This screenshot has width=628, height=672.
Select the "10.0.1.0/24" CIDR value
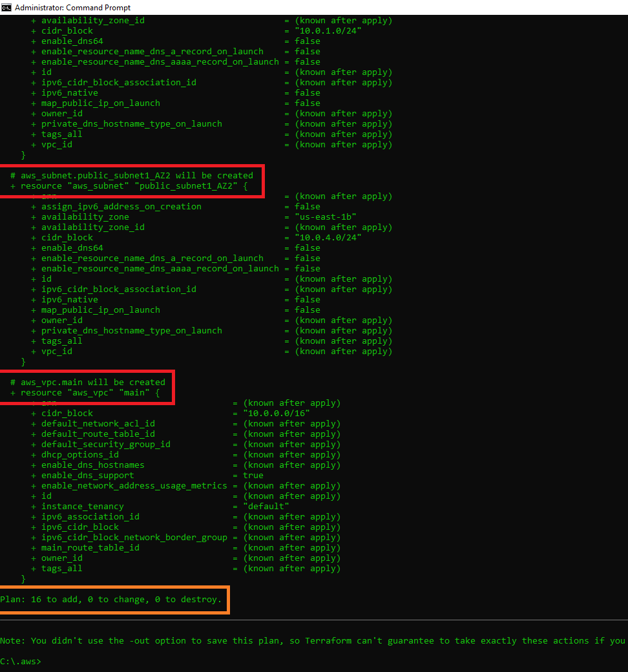tap(328, 31)
